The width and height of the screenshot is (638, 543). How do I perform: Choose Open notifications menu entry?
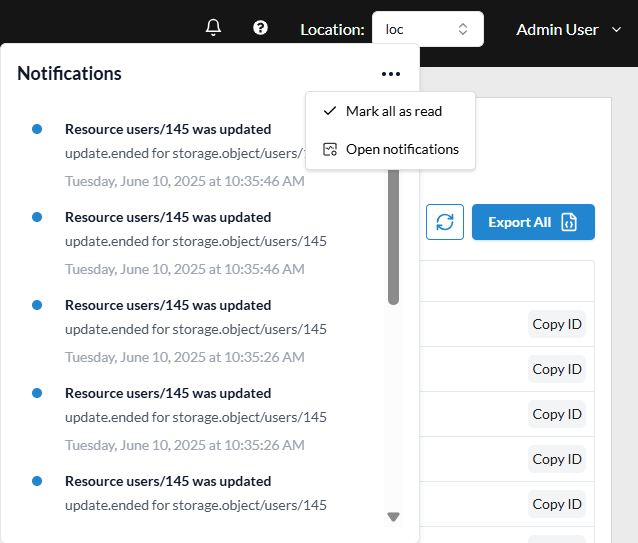tap(401, 149)
